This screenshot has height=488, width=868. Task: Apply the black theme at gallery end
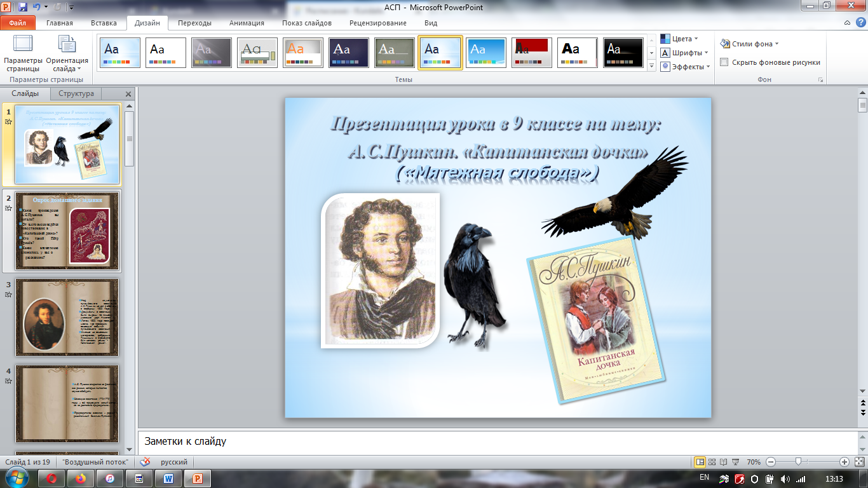623,53
